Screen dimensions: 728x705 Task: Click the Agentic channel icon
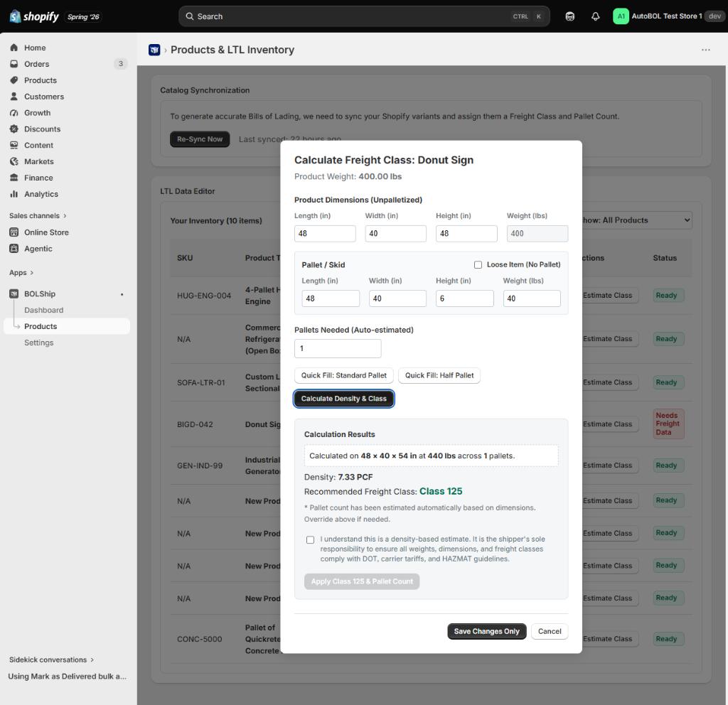point(14,248)
